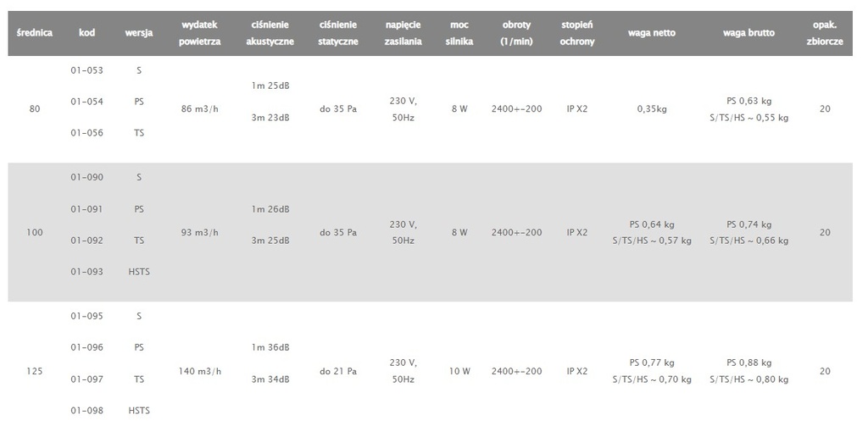The image size is (868, 426).
Task: Select the 'wersja' header cell
Action: point(139,33)
